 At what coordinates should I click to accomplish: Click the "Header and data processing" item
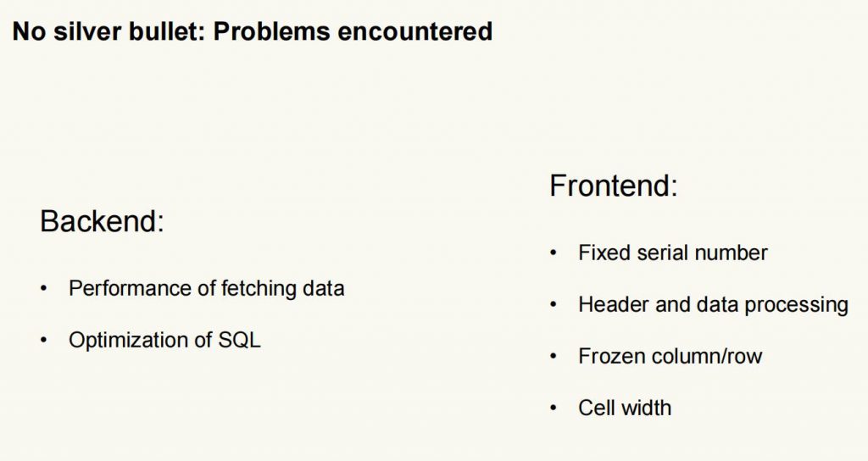coord(713,305)
